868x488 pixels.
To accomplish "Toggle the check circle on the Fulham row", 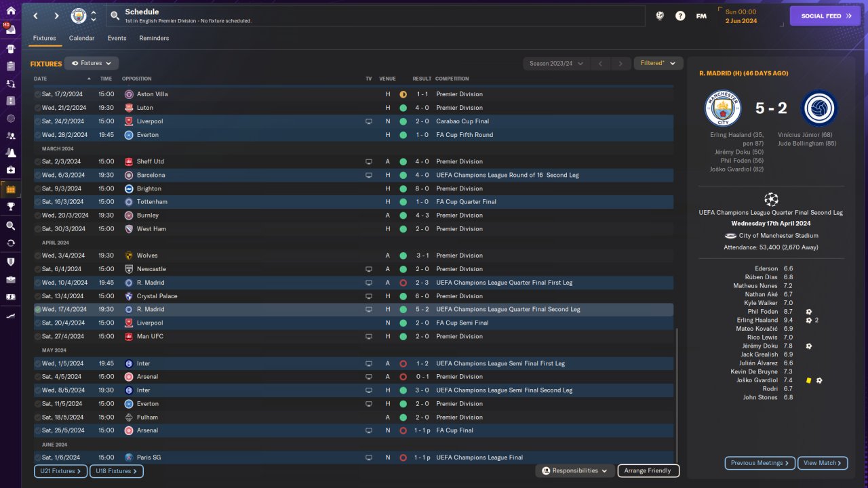I will click(37, 417).
